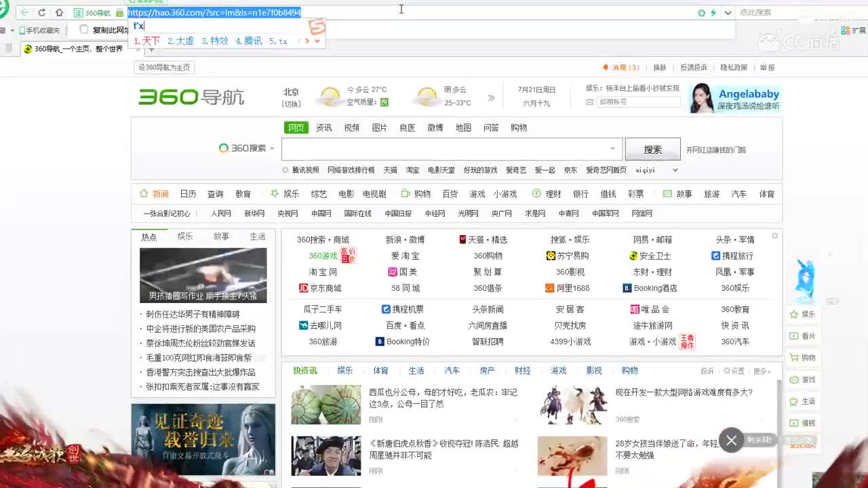Choose candidate 天下 in the input method bar

(147, 41)
